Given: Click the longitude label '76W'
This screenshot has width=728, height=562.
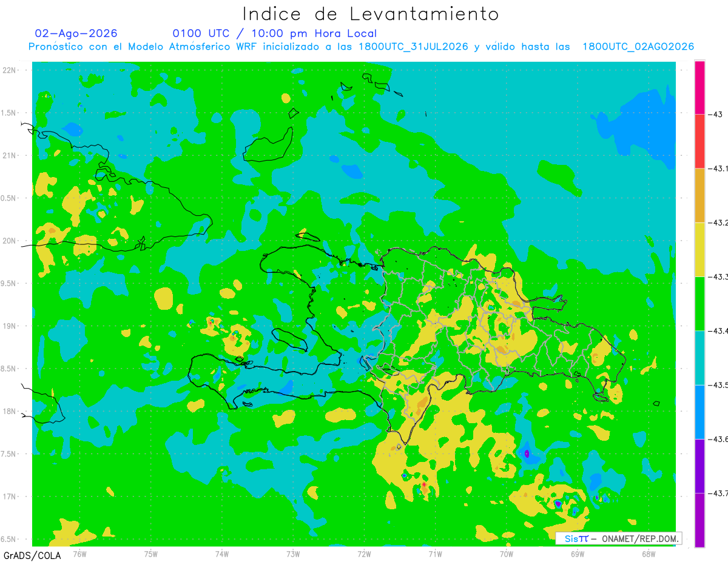Looking at the screenshot, I should [80, 554].
